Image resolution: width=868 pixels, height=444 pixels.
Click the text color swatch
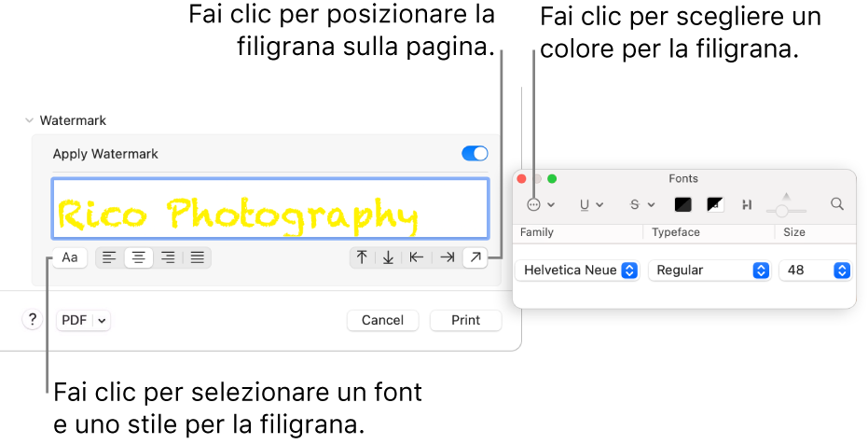[x=683, y=205]
